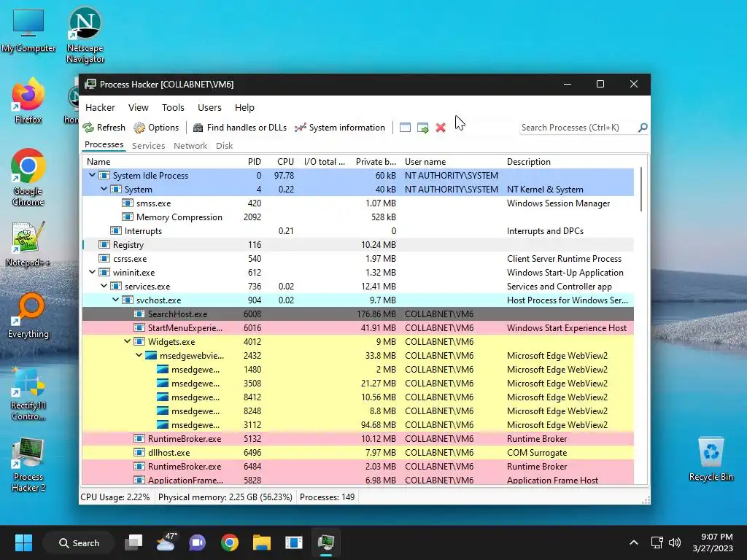The image size is (747, 560).
Task: Collapse the System Idle Process node
Action: 92,175
